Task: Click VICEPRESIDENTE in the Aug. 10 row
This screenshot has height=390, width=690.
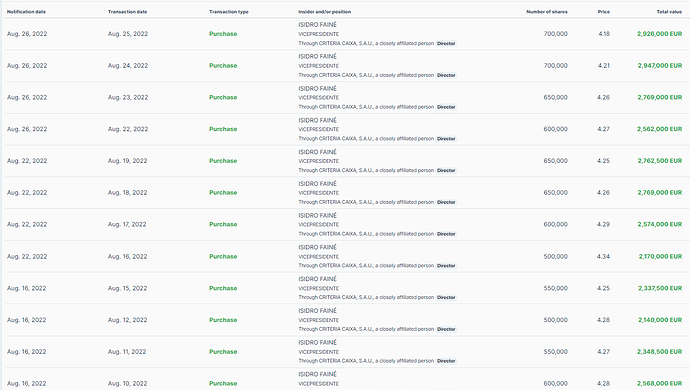Action: tap(319, 384)
